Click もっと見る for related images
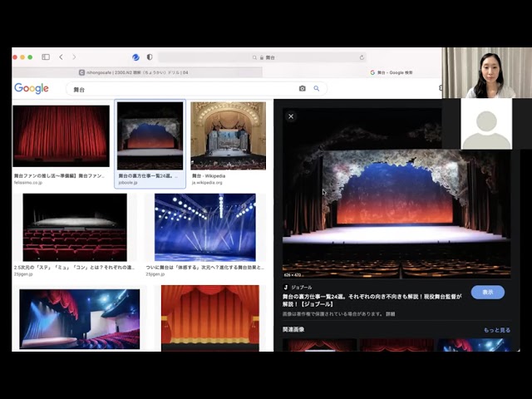The width and height of the screenshot is (532, 399). (497, 330)
